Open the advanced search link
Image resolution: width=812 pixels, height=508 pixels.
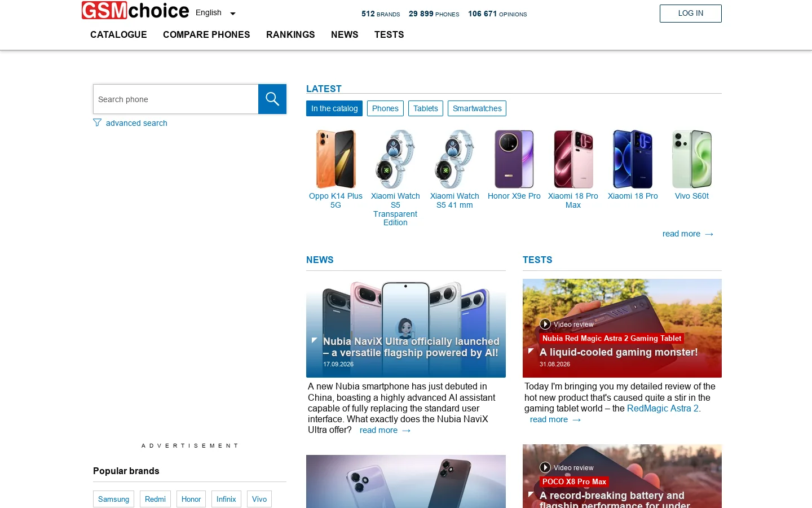136,123
